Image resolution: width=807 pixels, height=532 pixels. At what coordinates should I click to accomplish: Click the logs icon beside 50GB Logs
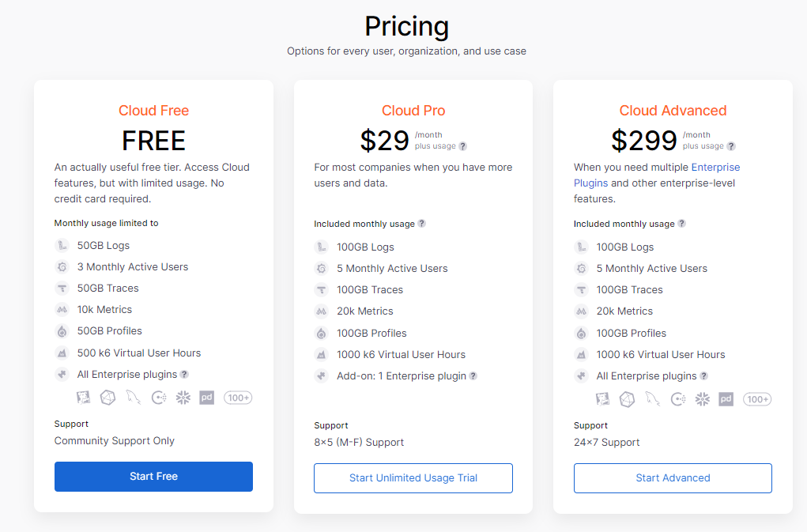(62, 245)
